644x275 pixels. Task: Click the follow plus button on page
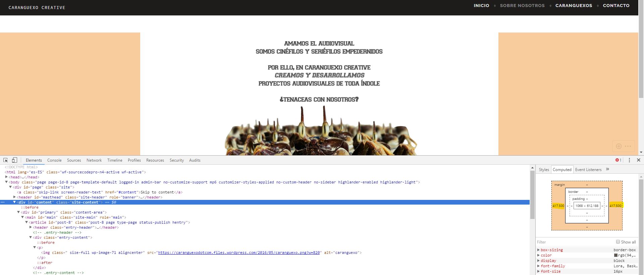tap(619, 146)
